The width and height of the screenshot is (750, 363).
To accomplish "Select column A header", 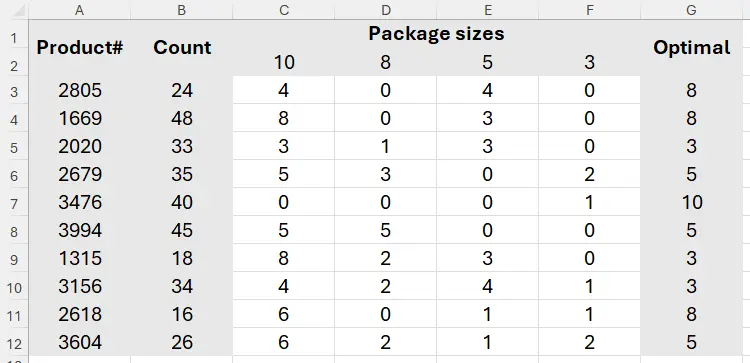I will [79, 10].
